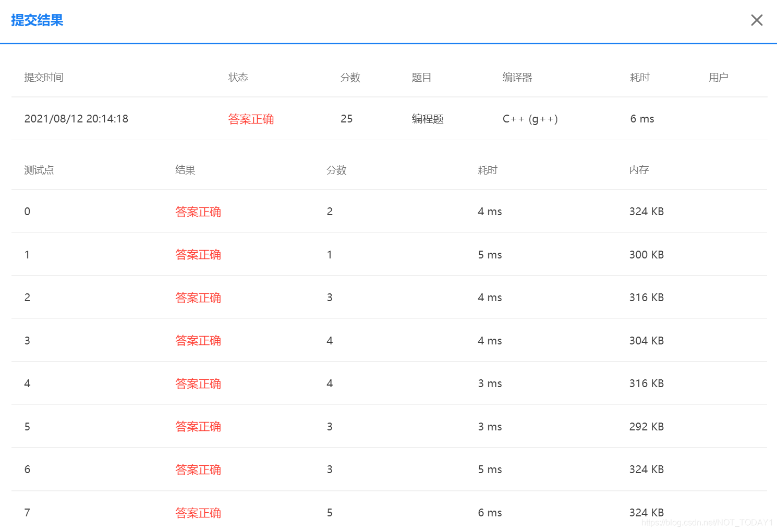
Task: Click the 耗时 column header
Action: 639,77
